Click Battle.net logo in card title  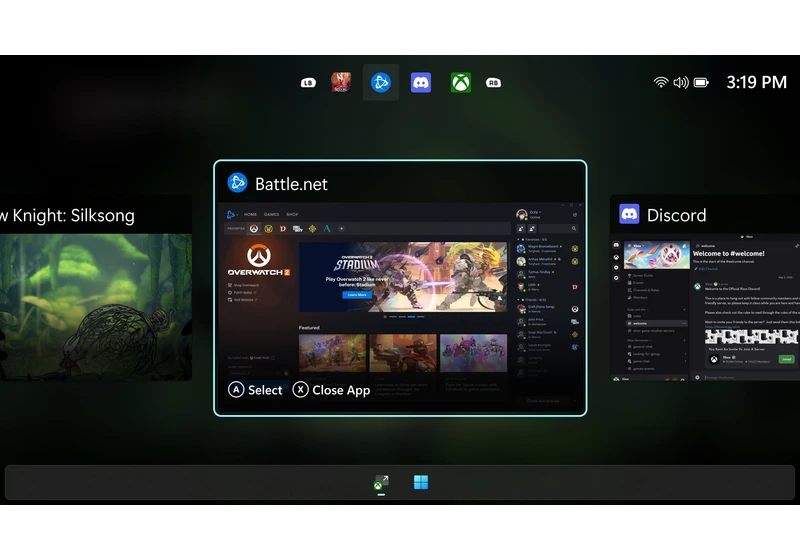coord(237,183)
